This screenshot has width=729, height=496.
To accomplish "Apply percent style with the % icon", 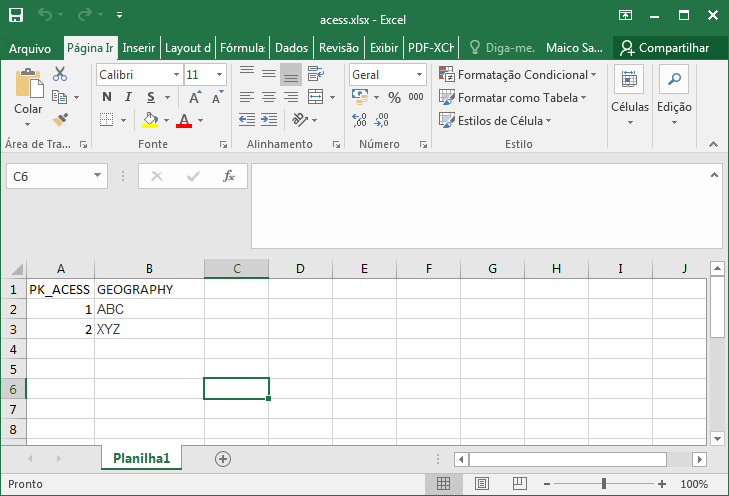I will [394, 97].
